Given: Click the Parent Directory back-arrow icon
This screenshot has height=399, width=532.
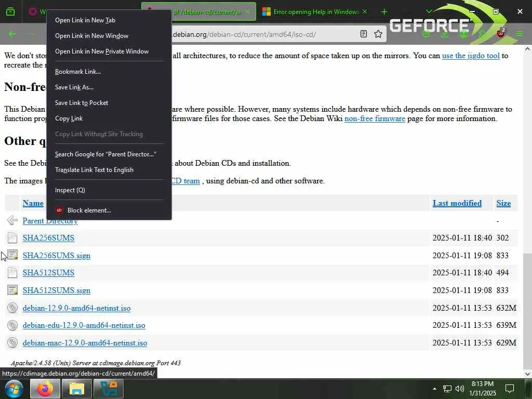Looking at the screenshot, I should click(12, 220).
